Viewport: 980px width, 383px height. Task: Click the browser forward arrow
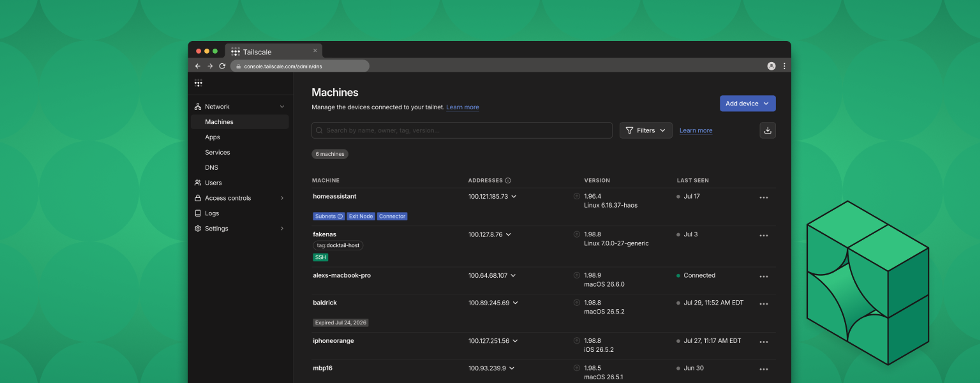click(210, 66)
